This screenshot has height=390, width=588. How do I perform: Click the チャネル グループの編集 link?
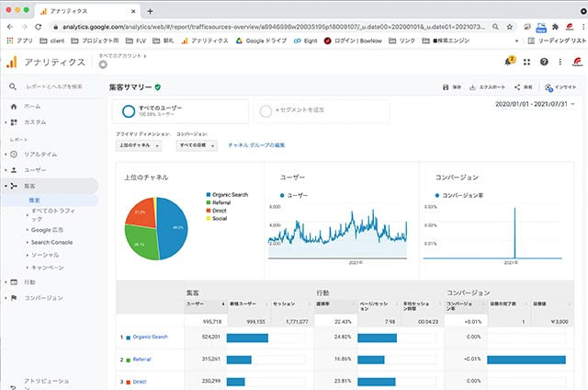(x=256, y=145)
